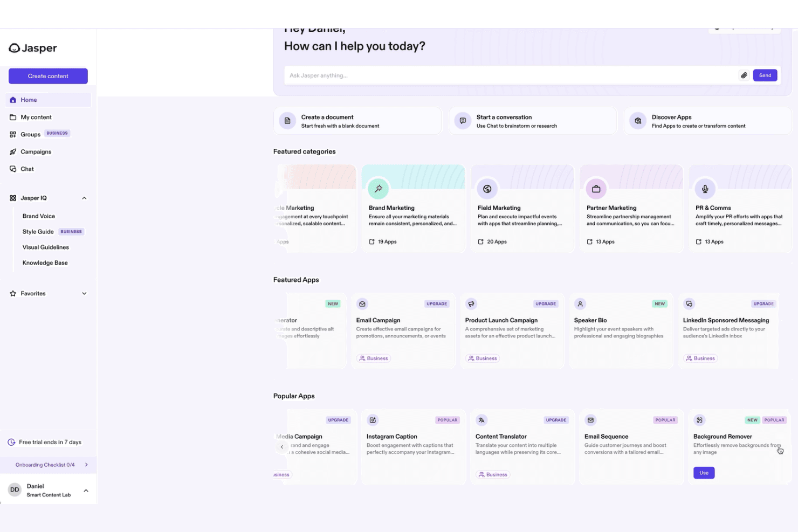The image size is (798, 532).
Task: Expand the Onboarding Checklist arrow
Action: (x=86, y=465)
